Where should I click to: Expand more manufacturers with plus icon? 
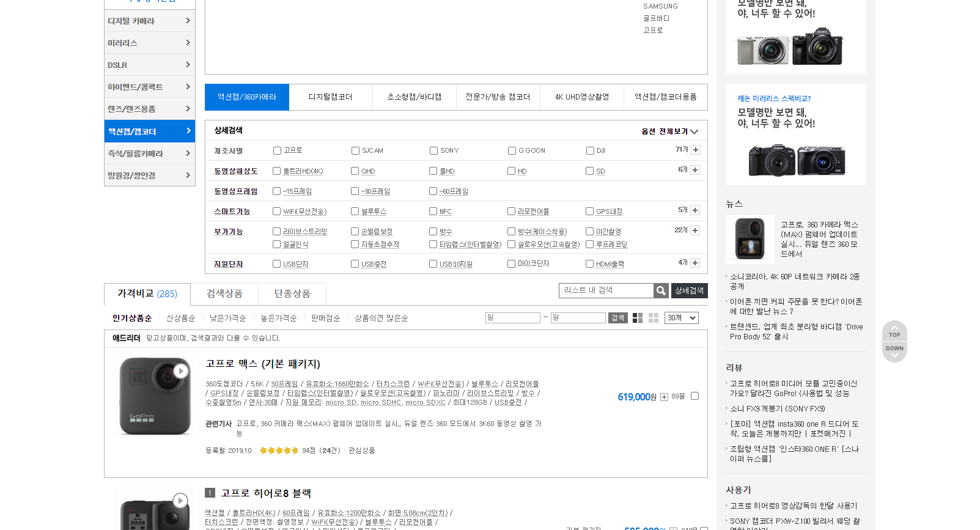696,150
